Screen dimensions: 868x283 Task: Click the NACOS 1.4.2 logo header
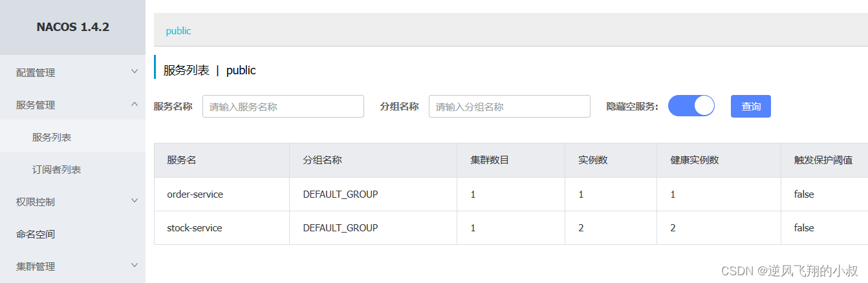[x=72, y=27]
